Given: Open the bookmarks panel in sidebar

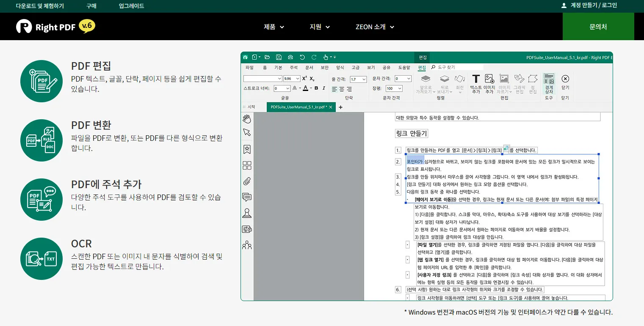Looking at the screenshot, I should click(x=247, y=149).
